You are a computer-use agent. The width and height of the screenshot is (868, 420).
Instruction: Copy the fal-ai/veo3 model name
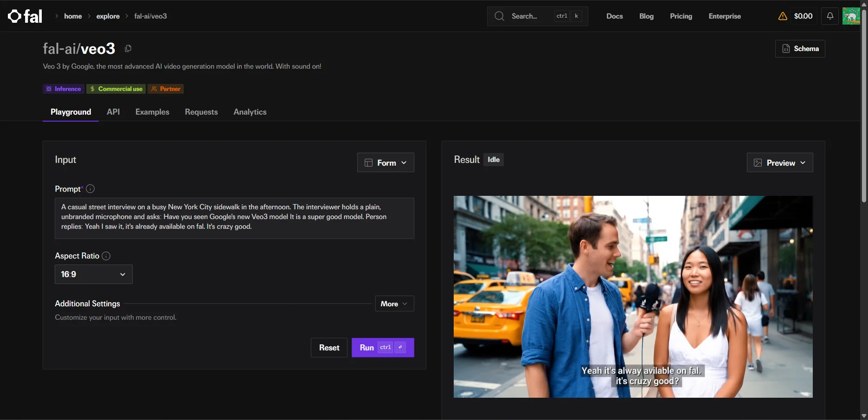tap(128, 48)
